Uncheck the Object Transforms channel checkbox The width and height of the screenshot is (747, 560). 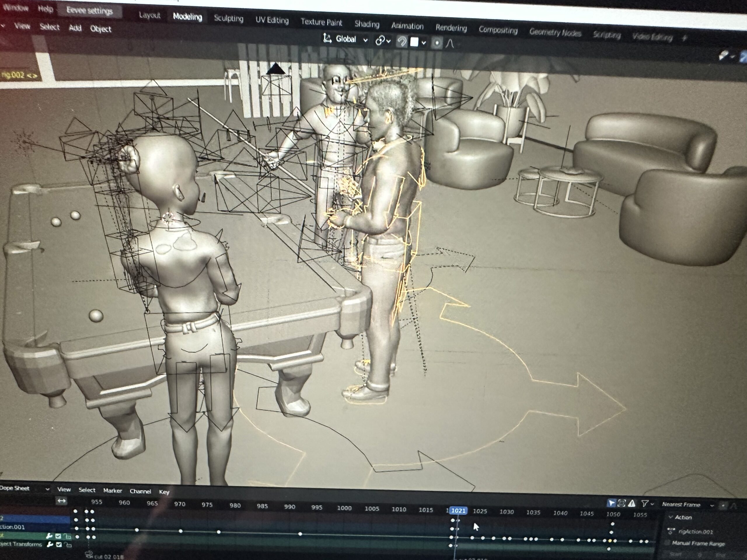59,544
